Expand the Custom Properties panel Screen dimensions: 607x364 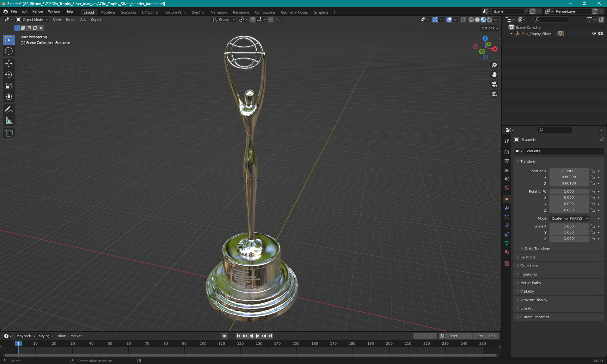(x=535, y=317)
